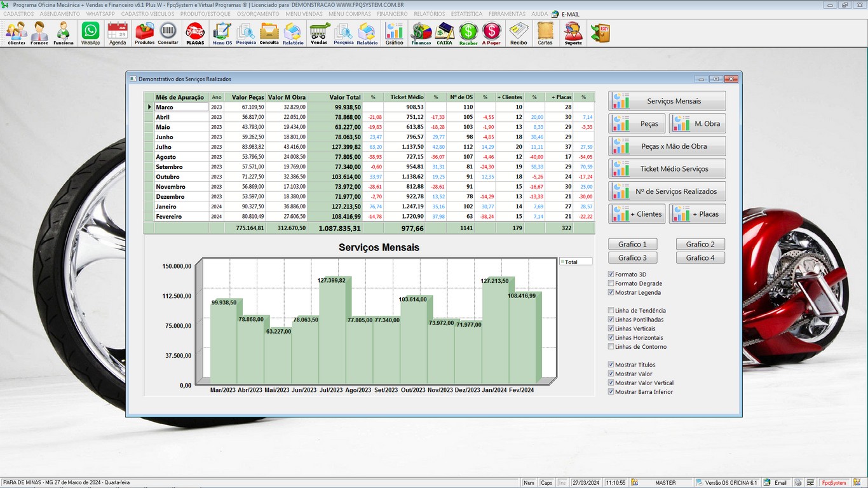Open the Fornece suppliers icon

coord(39,33)
